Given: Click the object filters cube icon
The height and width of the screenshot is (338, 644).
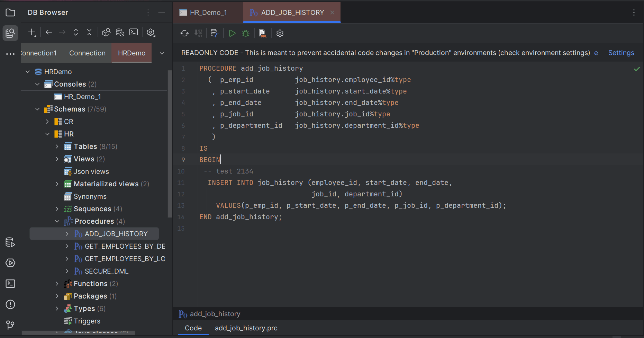Looking at the screenshot, I should point(106,33).
